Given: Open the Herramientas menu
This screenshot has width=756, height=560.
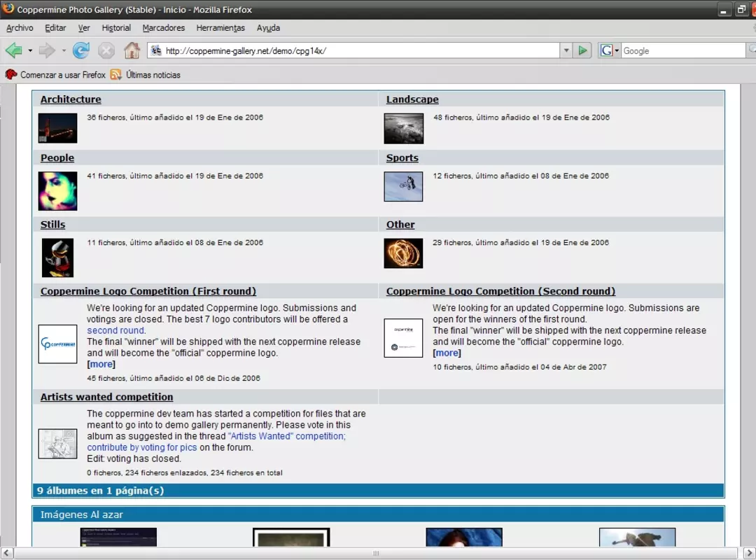Looking at the screenshot, I should coord(220,28).
